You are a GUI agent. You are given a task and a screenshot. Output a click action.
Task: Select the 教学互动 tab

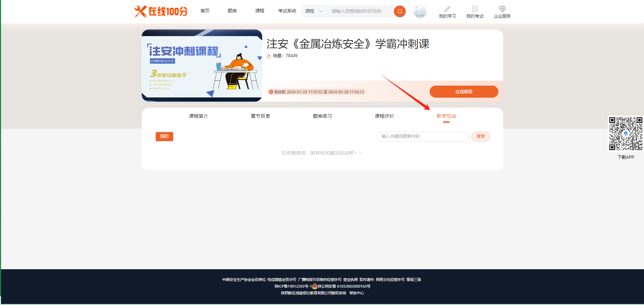click(x=446, y=116)
